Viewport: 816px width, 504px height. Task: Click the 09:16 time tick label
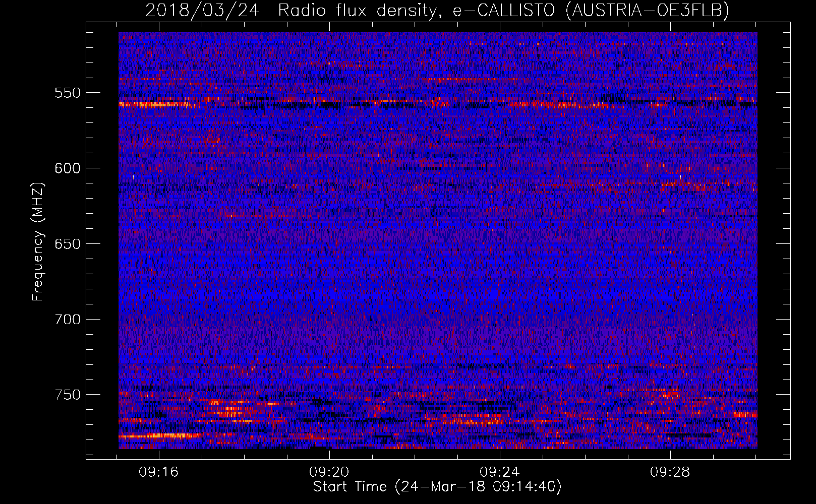coord(159,472)
